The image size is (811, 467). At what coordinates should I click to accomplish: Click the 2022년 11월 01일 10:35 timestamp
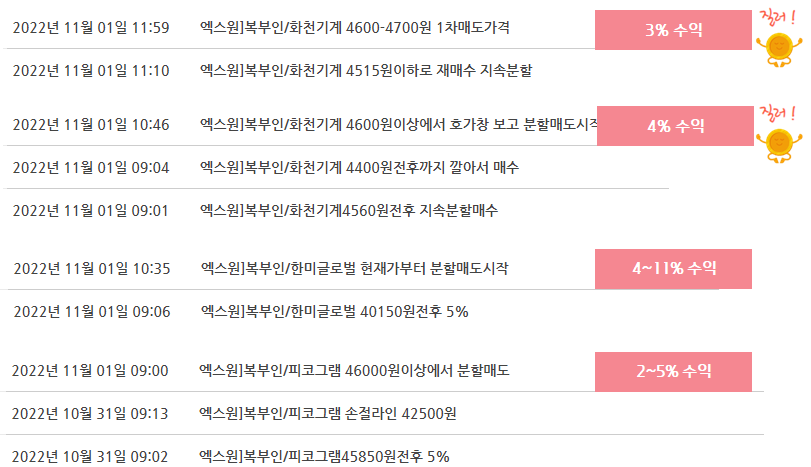[92, 269]
